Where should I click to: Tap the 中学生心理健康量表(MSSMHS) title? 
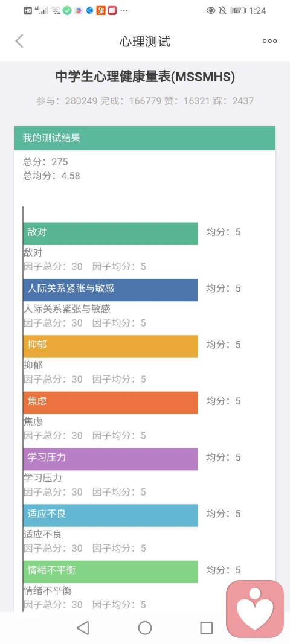[x=145, y=77]
